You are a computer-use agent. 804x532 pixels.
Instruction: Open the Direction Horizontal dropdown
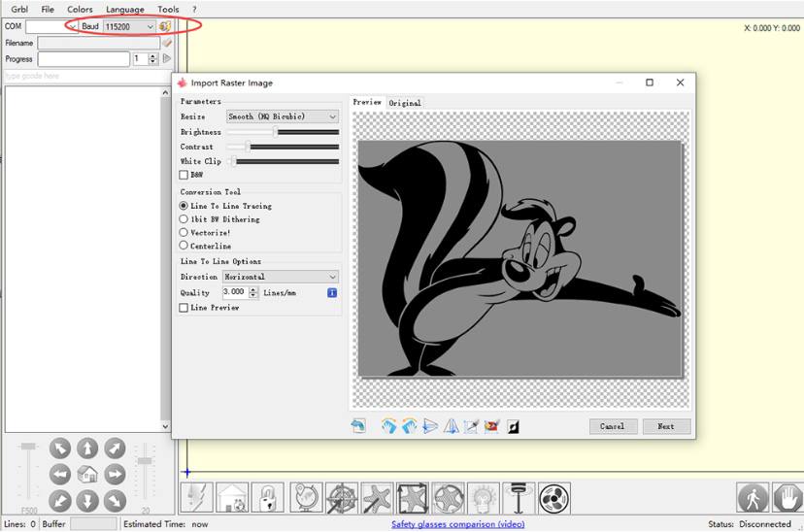281,277
